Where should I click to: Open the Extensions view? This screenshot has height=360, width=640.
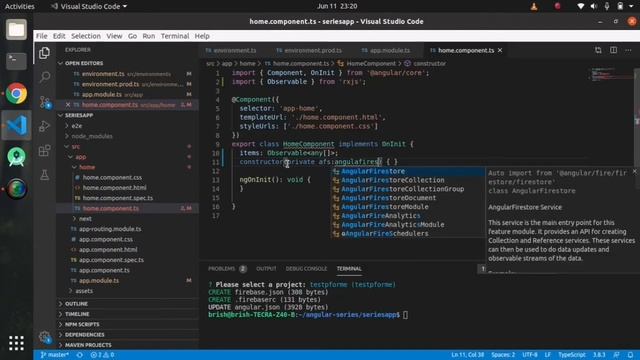(44, 150)
